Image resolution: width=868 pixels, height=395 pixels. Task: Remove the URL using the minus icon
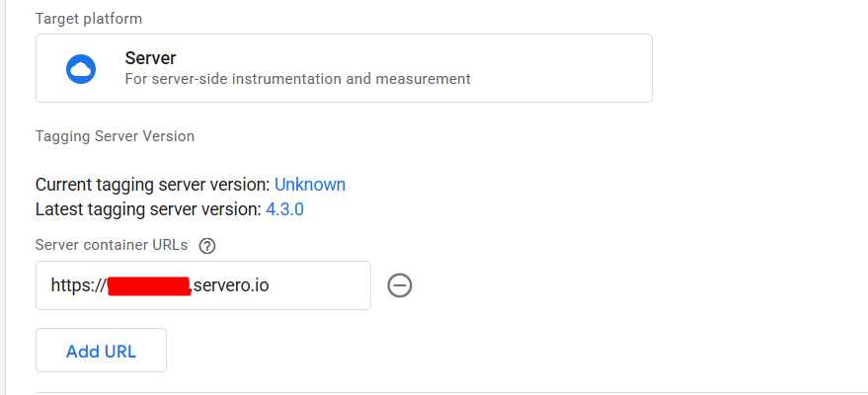(400, 285)
